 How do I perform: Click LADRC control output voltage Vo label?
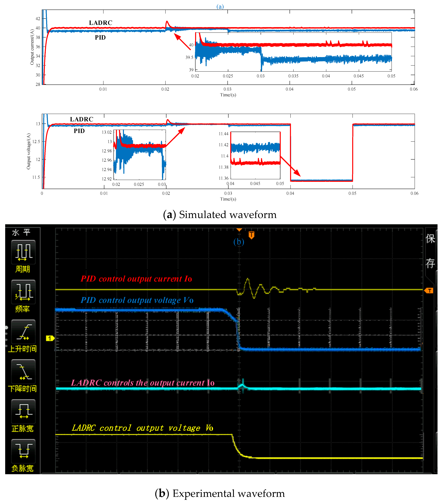point(142,428)
